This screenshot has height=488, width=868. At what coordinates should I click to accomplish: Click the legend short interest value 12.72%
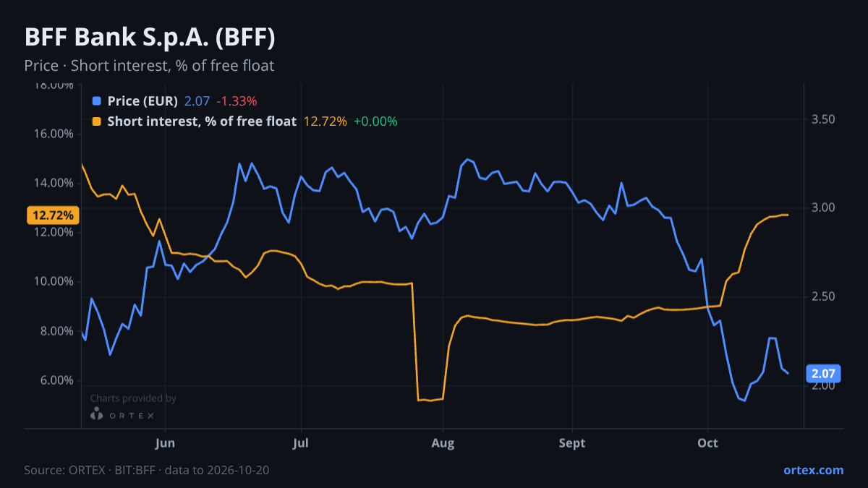coord(325,121)
